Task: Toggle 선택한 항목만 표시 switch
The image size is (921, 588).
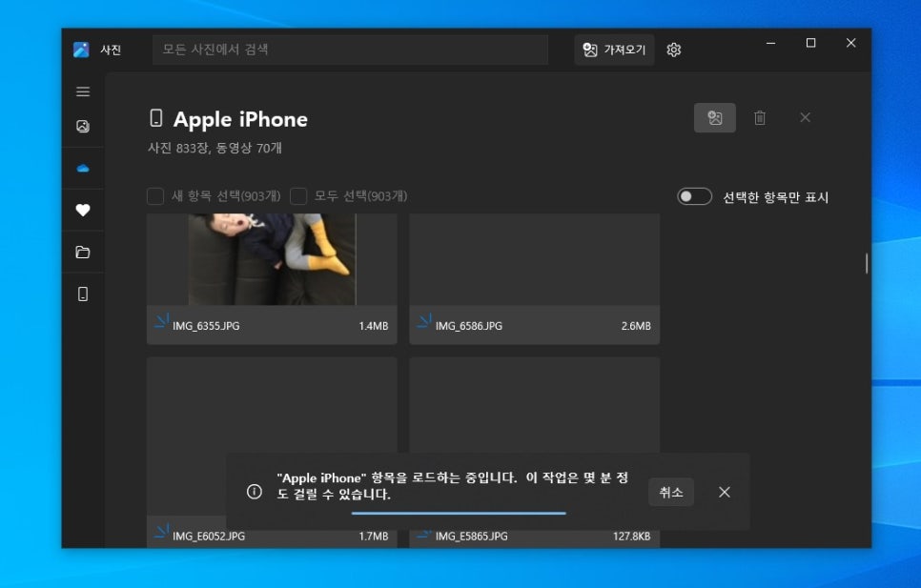Action: 694,196
